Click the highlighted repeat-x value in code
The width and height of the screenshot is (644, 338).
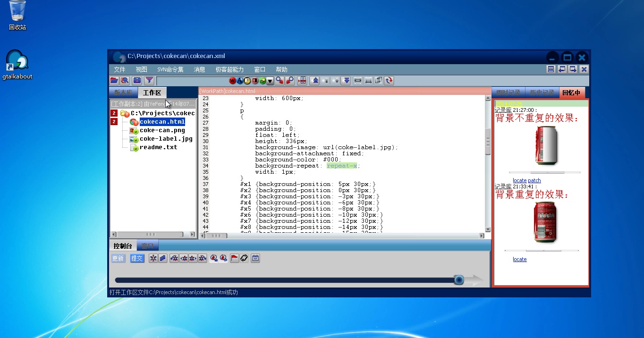click(343, 166)
